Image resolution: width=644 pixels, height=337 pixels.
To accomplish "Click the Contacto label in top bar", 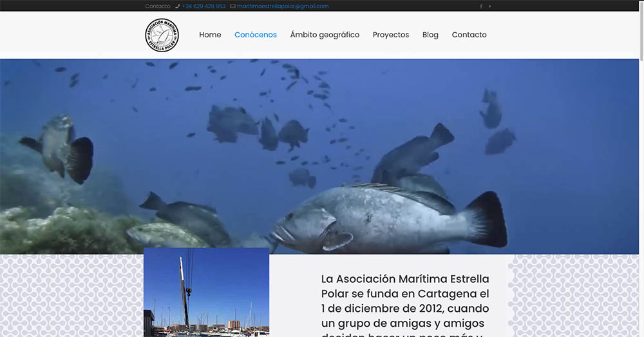I will 158,6.
